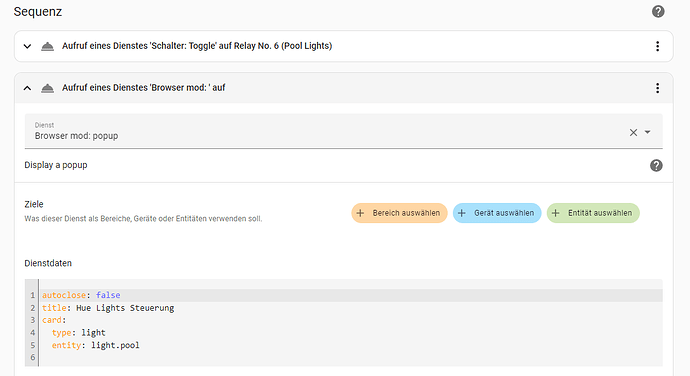The height and width of the screenshot is (376, 690).
Task: Click the plus icon in Bereich auswählen
Action: [360, 213]
